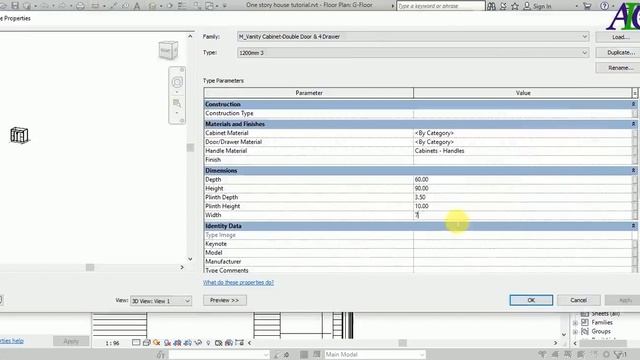Click the 3D view icon in toolbar
Viewport: 640px width, 360px height.
pyautogui.click(x=152, y=6)
